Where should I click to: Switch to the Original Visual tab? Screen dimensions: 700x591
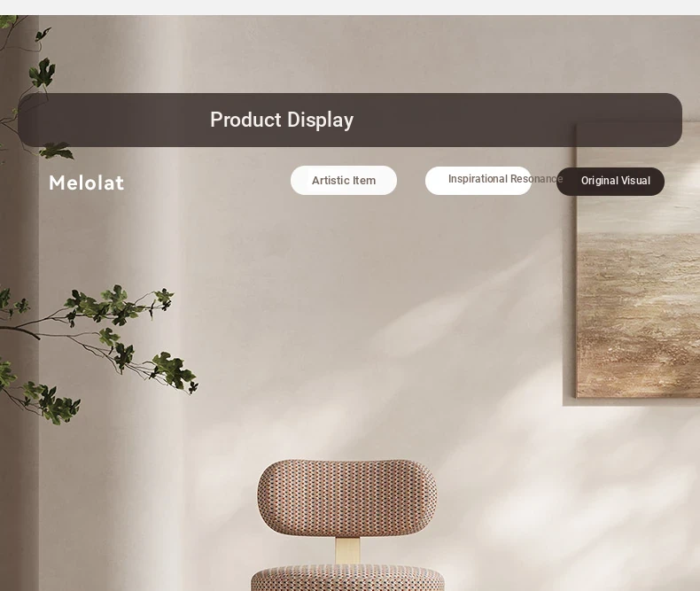[x=611, y=182]
